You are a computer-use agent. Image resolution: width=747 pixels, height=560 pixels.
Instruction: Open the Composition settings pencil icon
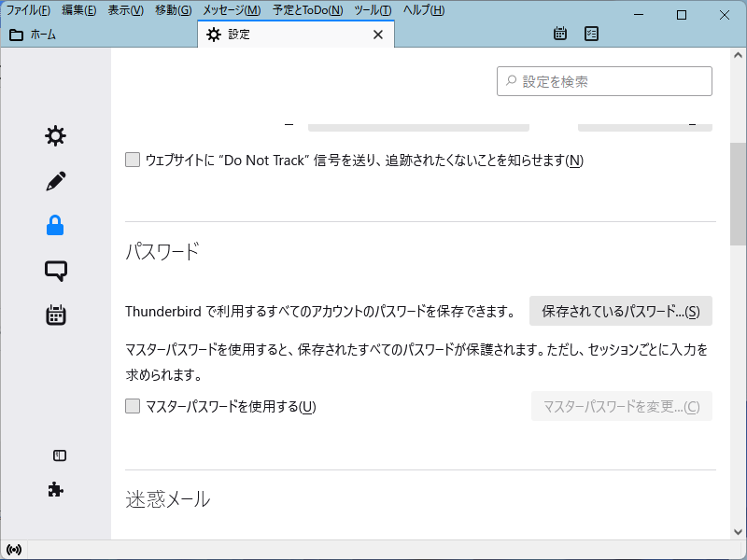[55, 181]
